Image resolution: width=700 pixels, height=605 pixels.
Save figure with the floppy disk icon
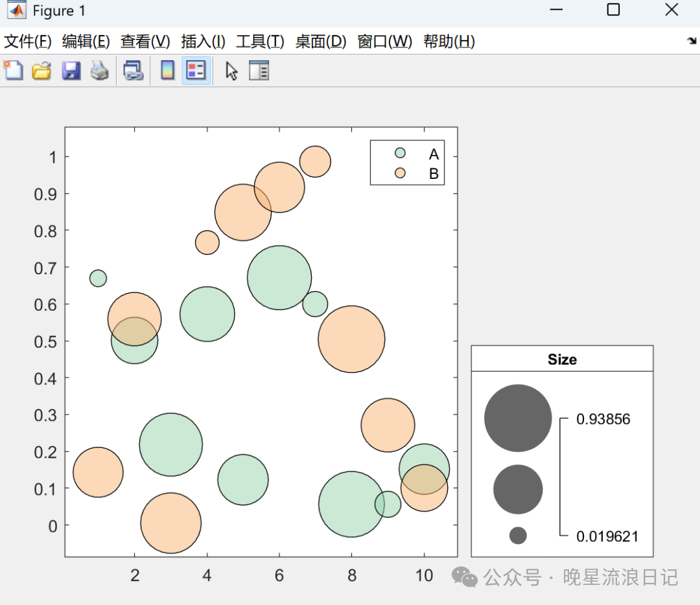tap(71, 71)
